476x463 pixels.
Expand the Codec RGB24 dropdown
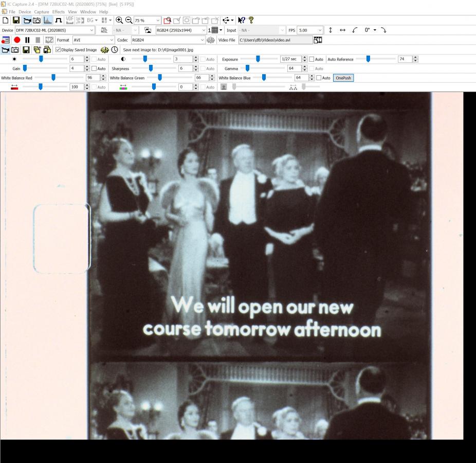[202, 40]
